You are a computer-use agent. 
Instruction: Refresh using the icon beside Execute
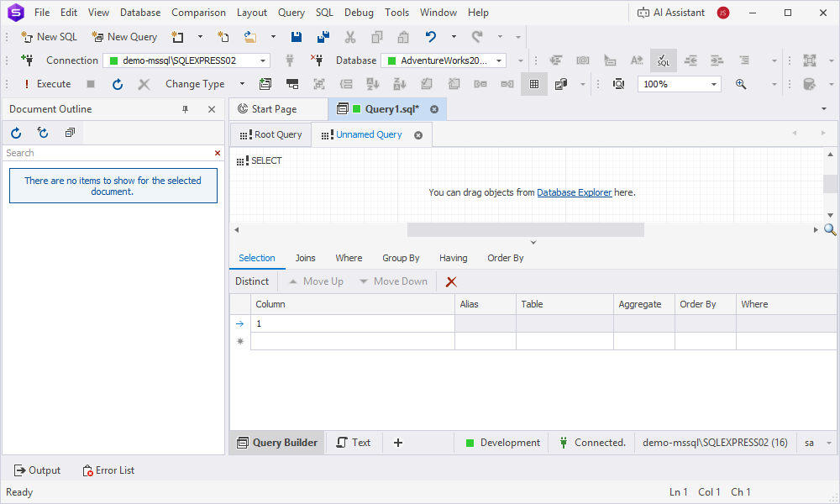tap(118, 84)
